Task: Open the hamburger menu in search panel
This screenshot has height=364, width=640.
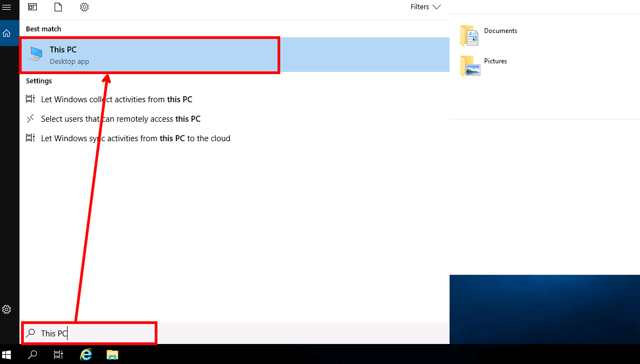Action: (x=6, y=7)
